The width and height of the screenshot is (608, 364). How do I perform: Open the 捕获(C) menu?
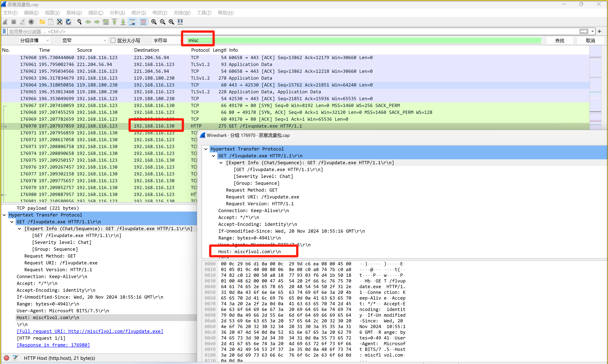coord(96,13)
